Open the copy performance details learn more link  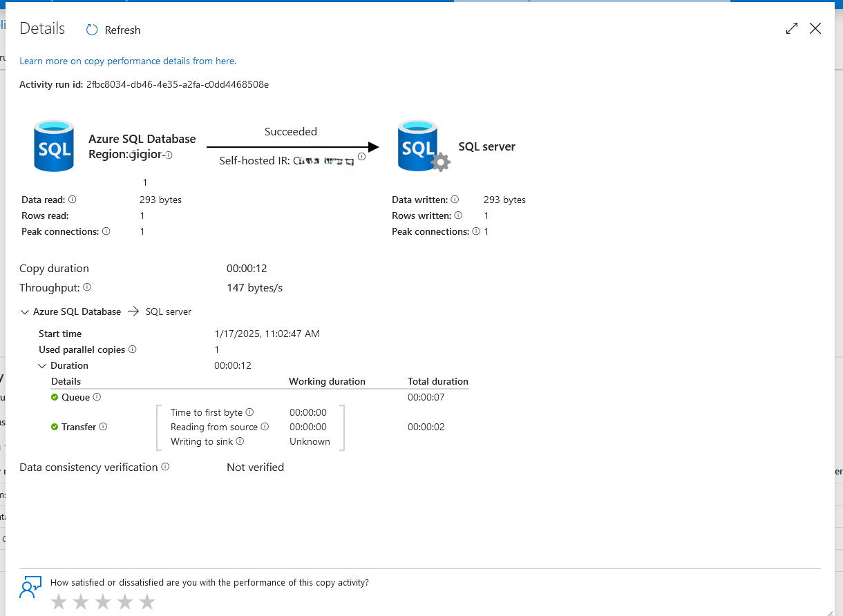[x=127, y=61]
